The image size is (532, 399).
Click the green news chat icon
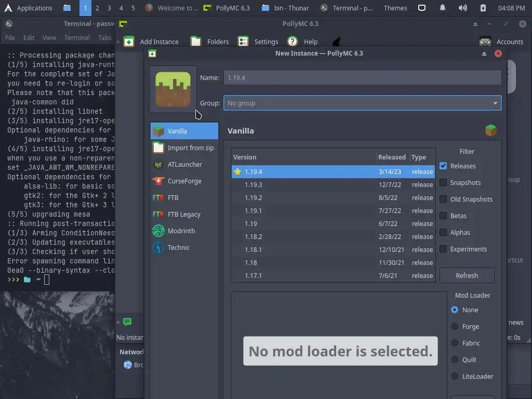pyautogui.click(x=127, y=322)
